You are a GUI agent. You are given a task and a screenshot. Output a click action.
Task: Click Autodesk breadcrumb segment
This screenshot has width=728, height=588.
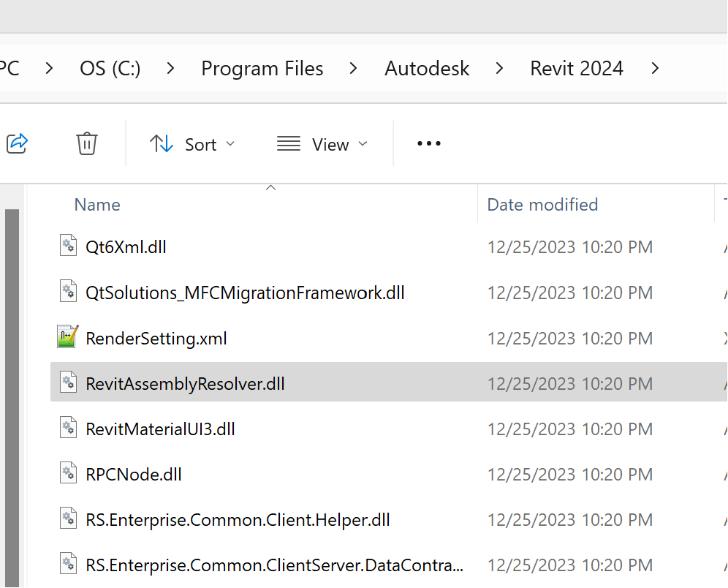tap(427, 69)
